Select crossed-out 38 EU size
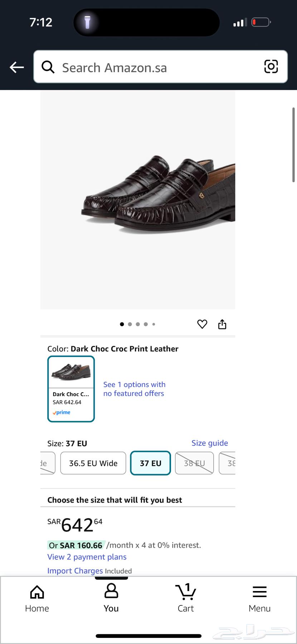This screenshot has height=644, width=297. coord(194,463)
